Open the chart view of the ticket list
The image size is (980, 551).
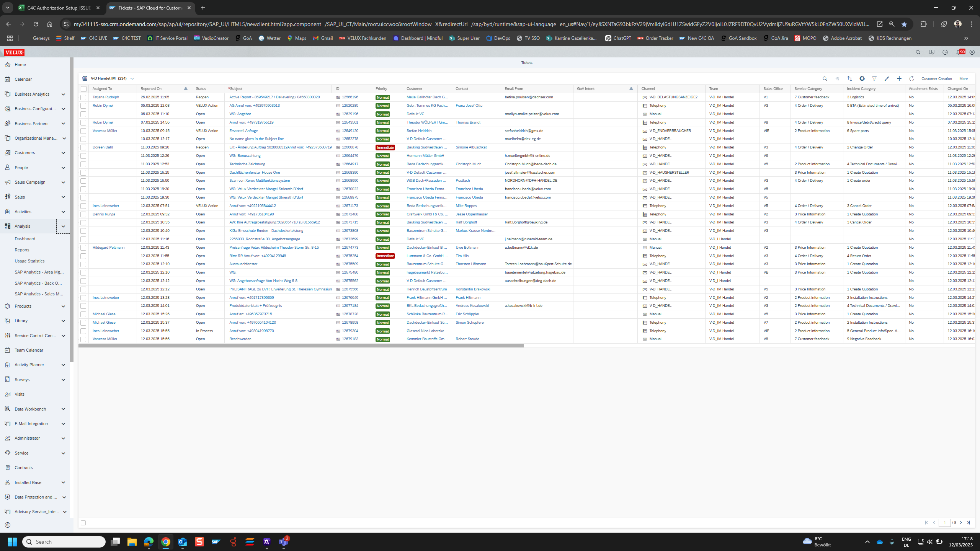(x=862, y=78)
